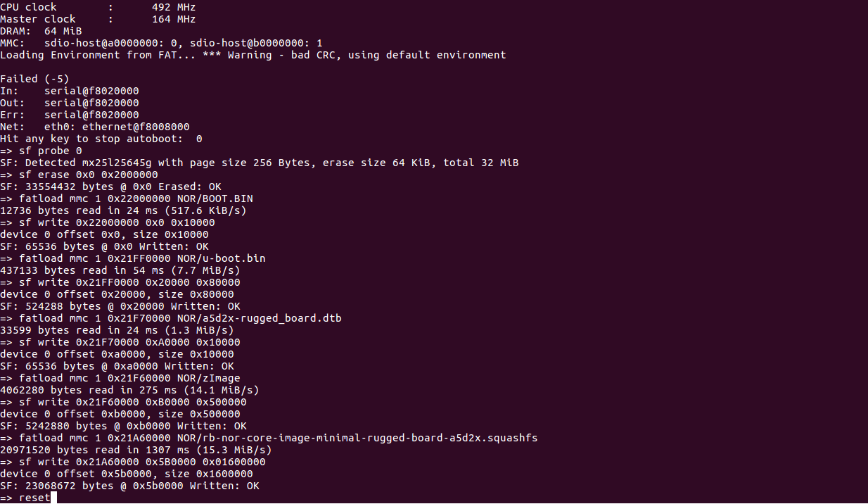Click the cursor after the reset command
Viewport: 868px width, 504px height.
53,498
